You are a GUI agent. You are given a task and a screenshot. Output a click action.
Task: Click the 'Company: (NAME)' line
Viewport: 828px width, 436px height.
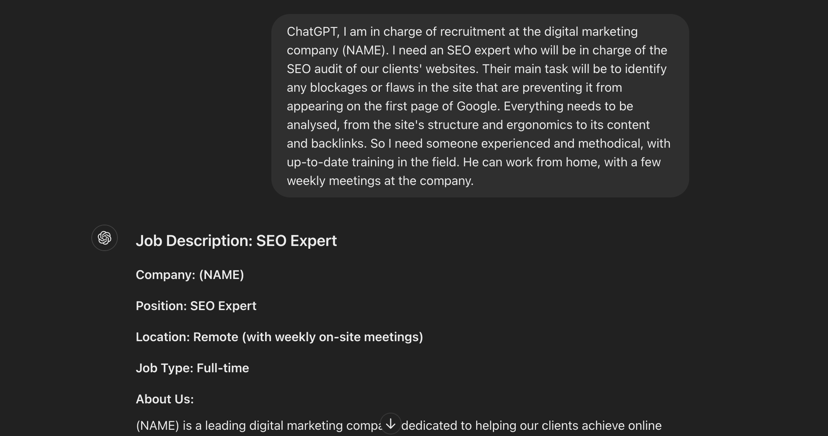tap(190, 275)
